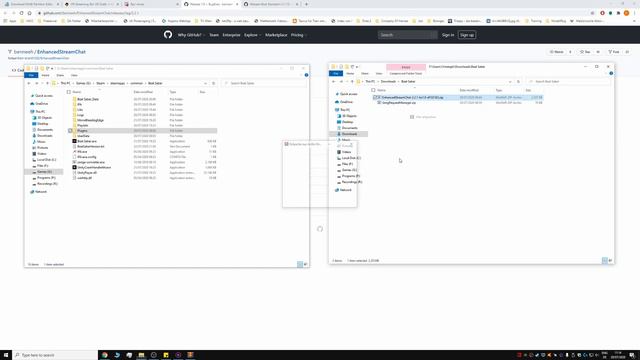
Task: Select Downloads in right Explorer sidebar
Action: [x=349, y=134]
